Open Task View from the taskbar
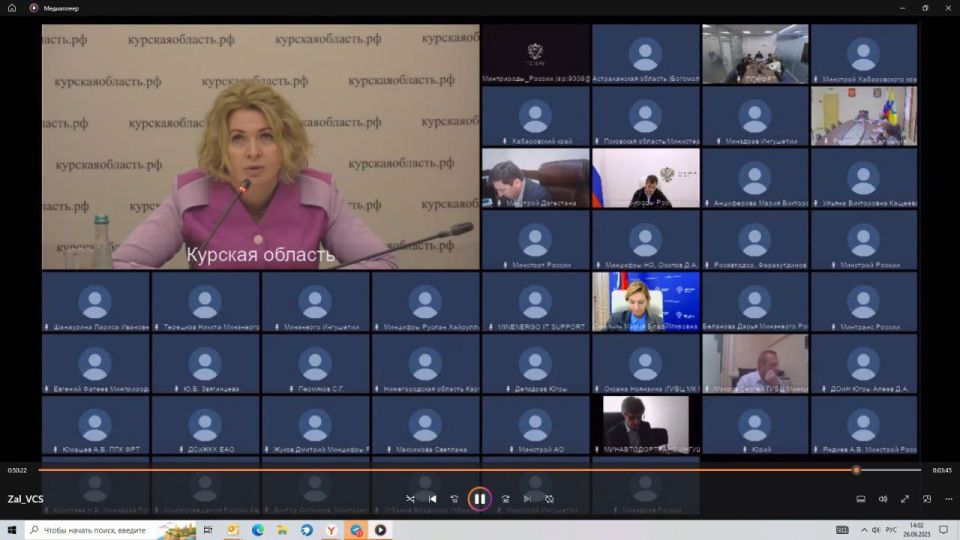Image resolution: width=960 pixels, height=540 pixels. pyautogui.click(x=208, y=530)
